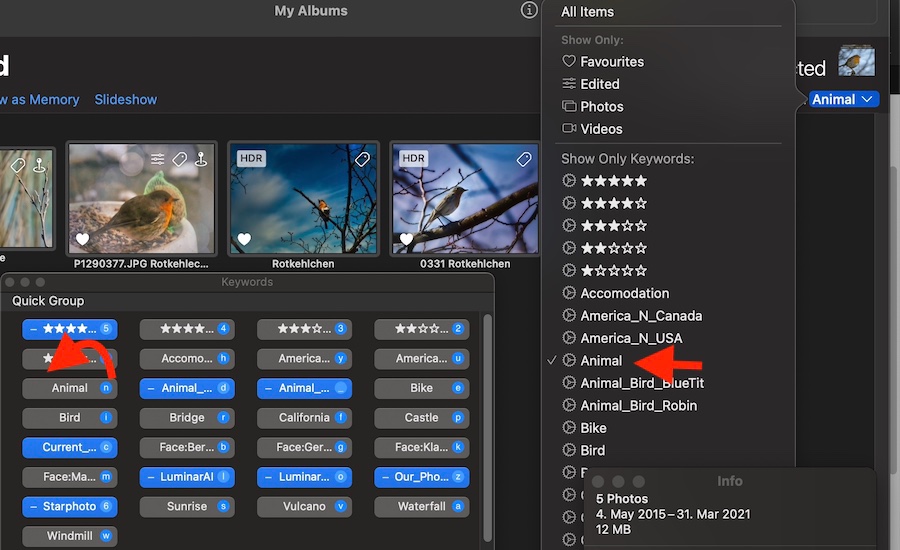Click the '5 Photos' text in Info window
Screen dimensions: 900x550
click(x=622, y=498)
